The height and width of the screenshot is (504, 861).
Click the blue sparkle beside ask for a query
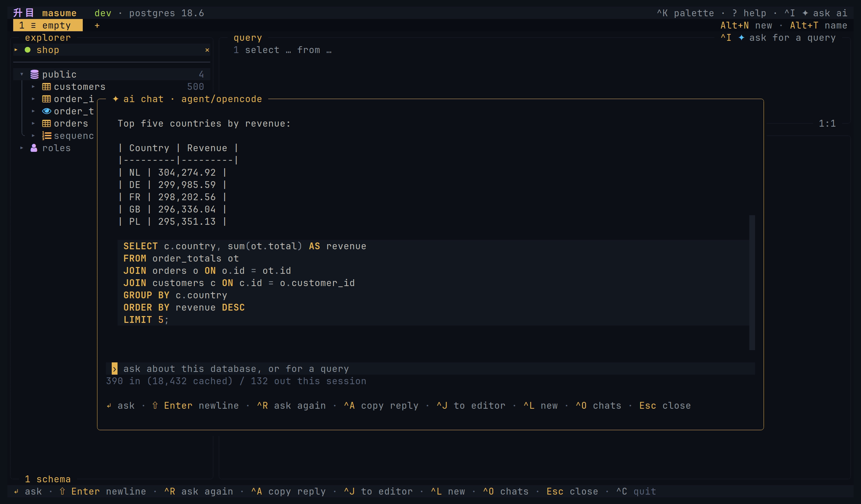741,38
